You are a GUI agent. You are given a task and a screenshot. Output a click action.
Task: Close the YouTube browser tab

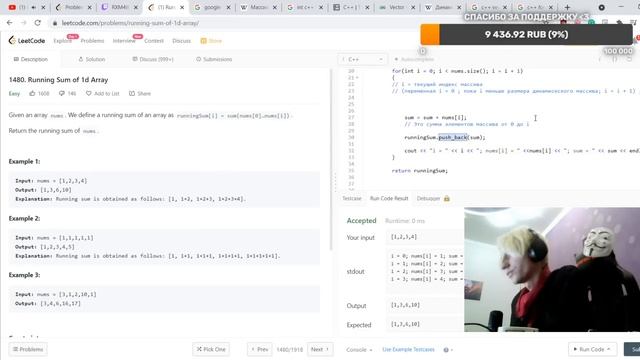tap(43, 7)
